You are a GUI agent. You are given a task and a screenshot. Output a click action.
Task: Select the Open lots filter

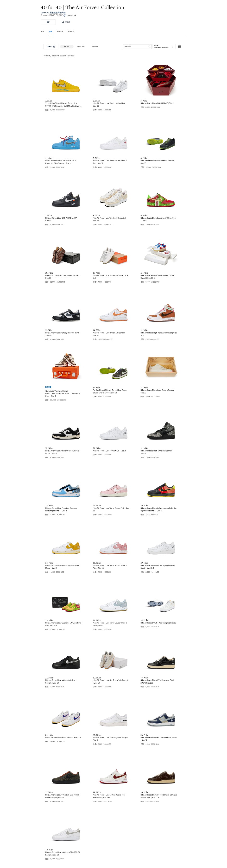81,47
